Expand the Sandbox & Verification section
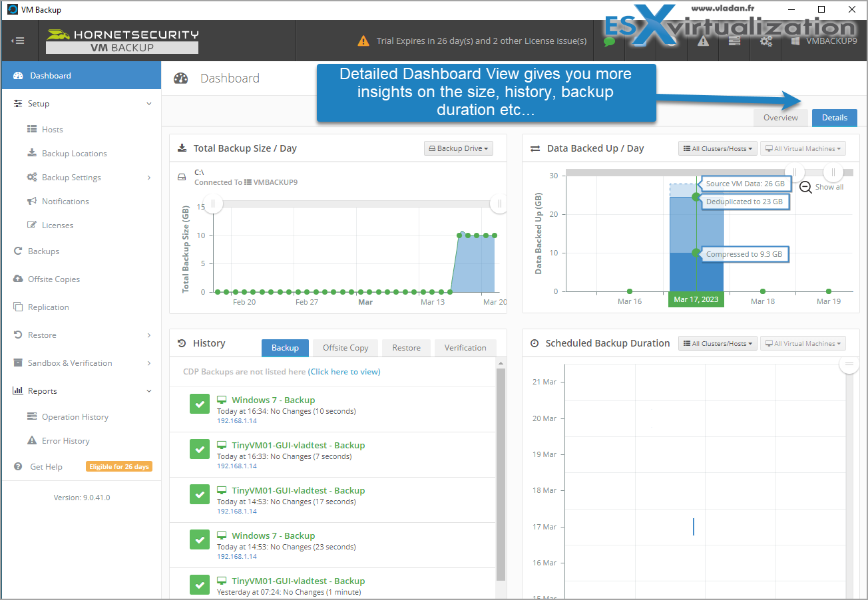Viewport: 868px width, 600px height. (x=149, y=363)
